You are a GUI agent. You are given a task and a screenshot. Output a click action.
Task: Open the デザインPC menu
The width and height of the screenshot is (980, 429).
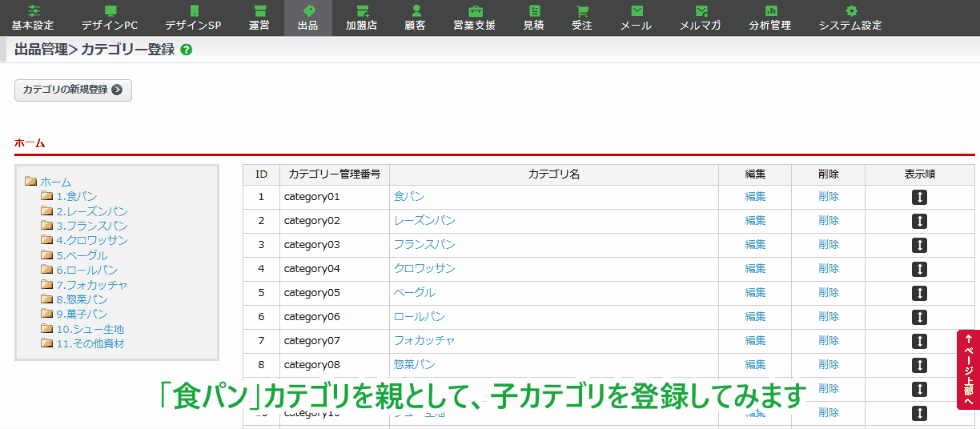click(x=110, y=18)
